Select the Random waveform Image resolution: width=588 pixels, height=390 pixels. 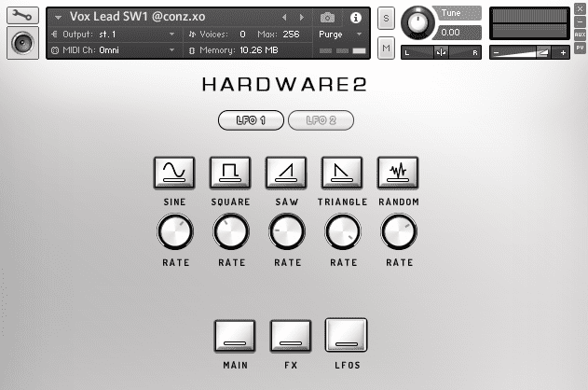pyautogui.click(x=398, y=173)
